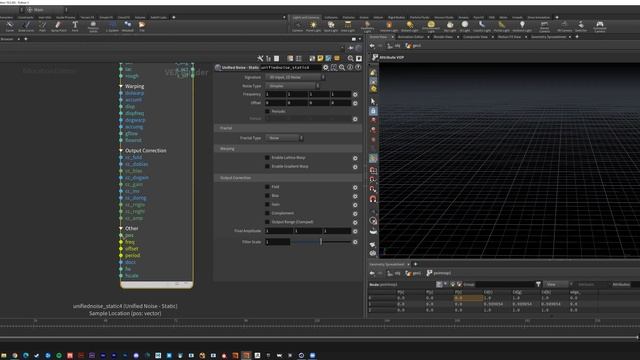Collapse the Warping input group

tap(121, 86)
